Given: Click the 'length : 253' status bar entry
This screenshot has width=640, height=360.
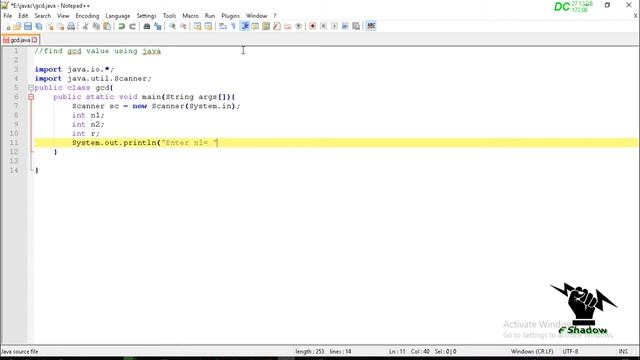Looking at the screenshot, I should click(310, 351).
